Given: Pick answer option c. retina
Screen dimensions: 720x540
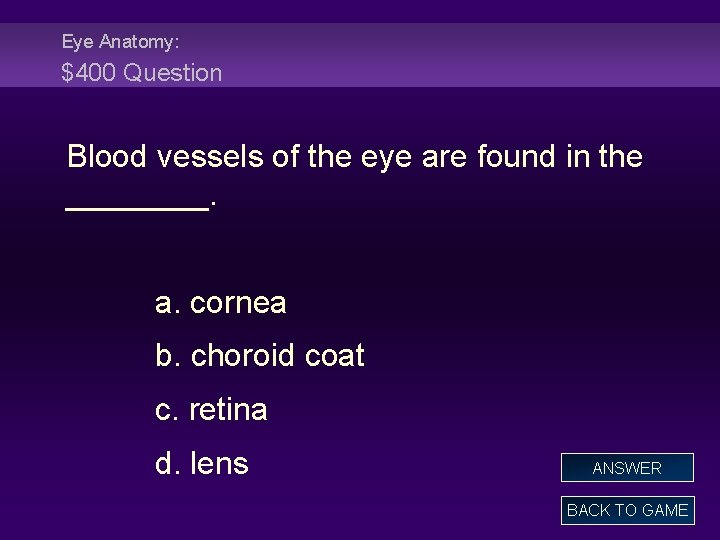Looking at the screenshot, I should [211, 410].
